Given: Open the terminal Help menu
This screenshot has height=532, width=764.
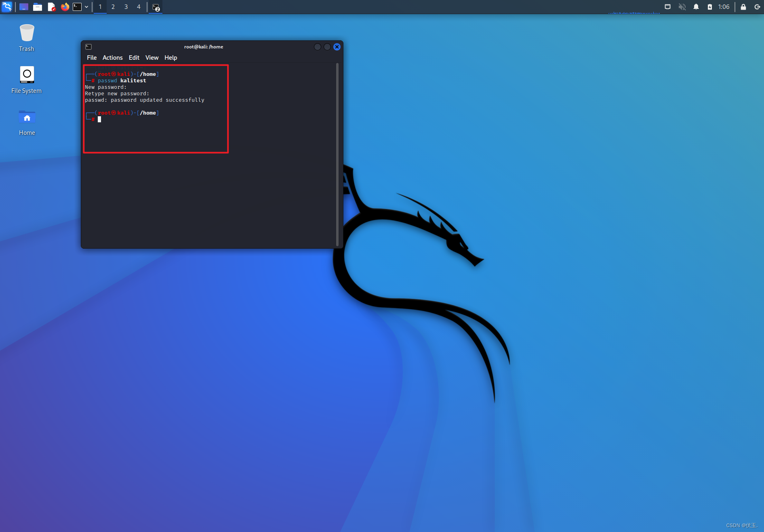Looking at the screenshot, I should click(x=170, y=58).
